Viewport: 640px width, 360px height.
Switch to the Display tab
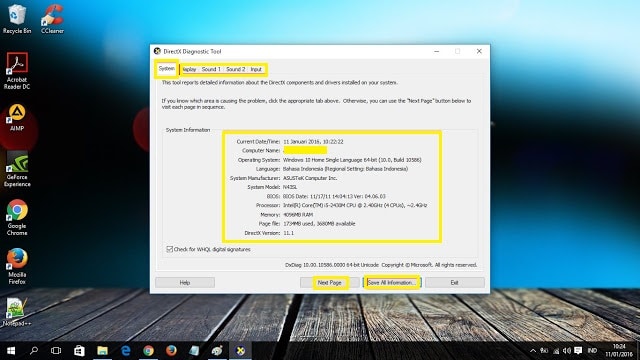click(189, 69)
